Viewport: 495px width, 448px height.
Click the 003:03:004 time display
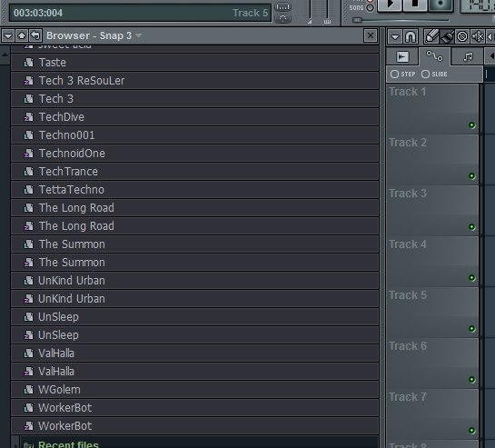coord(38,14)
